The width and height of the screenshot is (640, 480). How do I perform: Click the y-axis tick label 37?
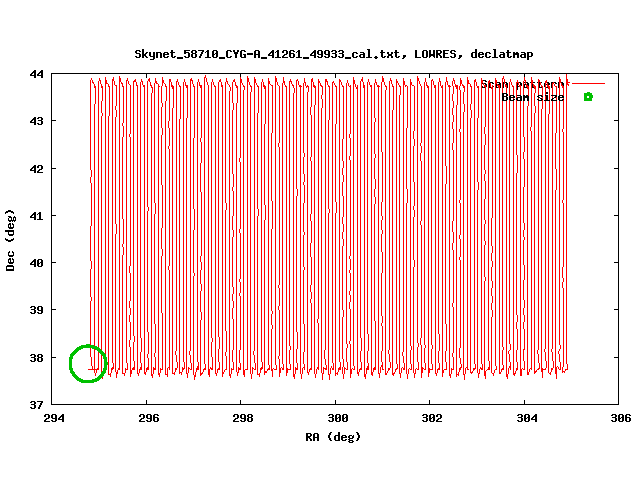click(36, 405)
